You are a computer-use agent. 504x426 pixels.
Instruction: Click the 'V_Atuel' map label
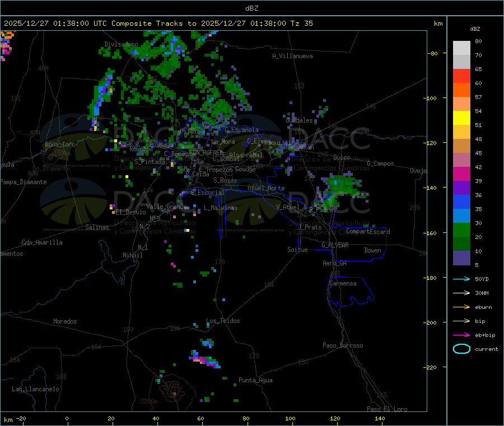pos(288,207)
